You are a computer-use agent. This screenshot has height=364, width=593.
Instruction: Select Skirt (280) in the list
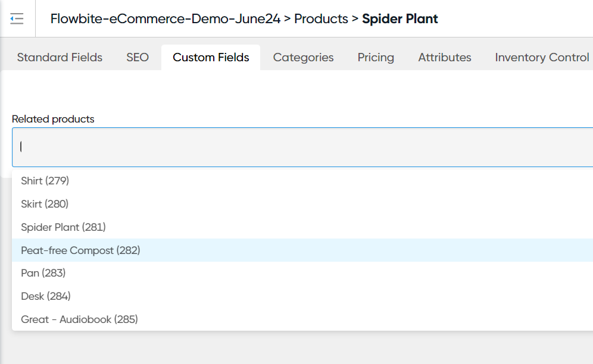pos(45,204)
